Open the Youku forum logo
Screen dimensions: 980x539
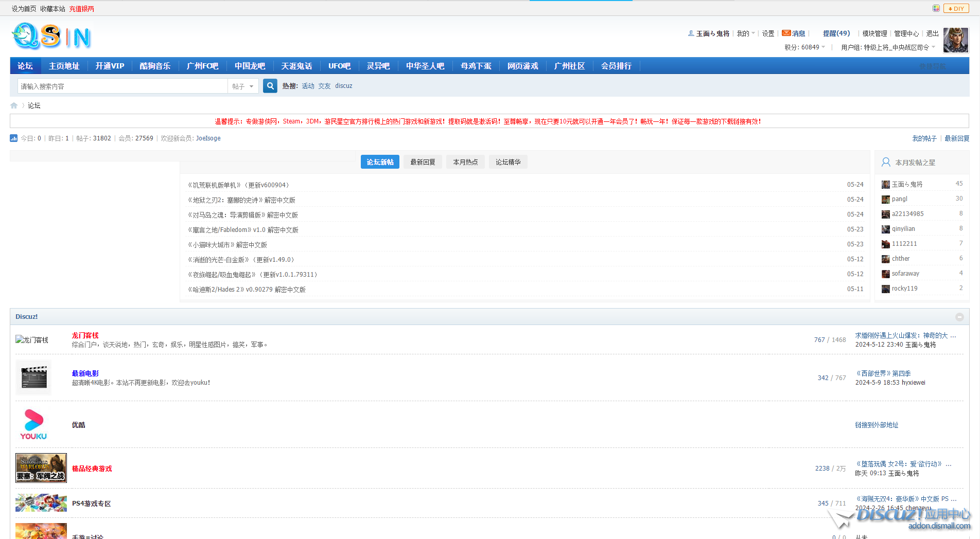(33, 425)
